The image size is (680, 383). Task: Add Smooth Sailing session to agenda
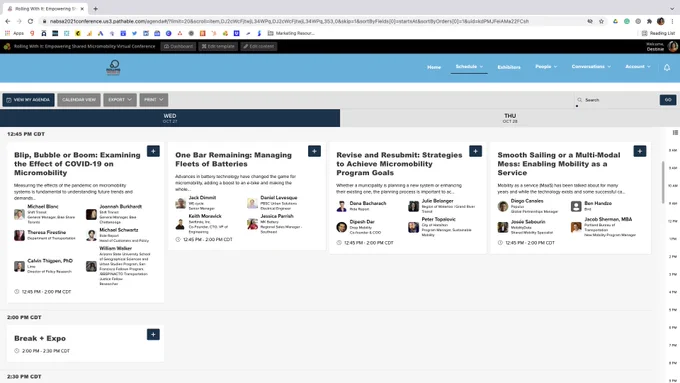640,151
